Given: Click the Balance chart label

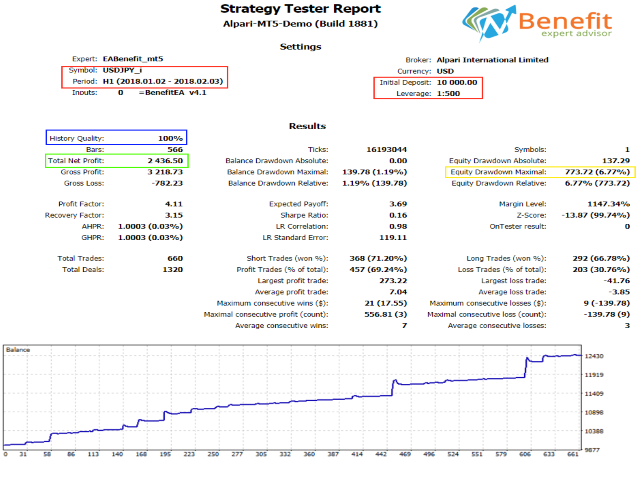Looking at the screenshot, I should [x=18, y=350].
